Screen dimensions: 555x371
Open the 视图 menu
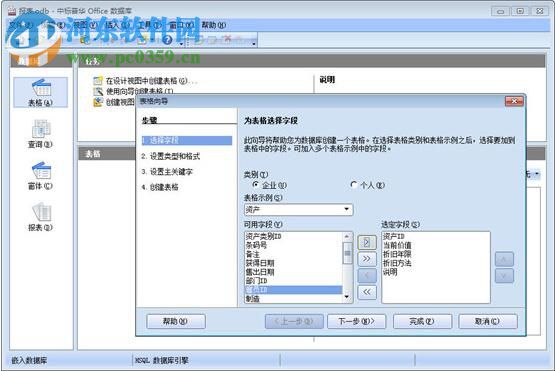pos(85,25)
